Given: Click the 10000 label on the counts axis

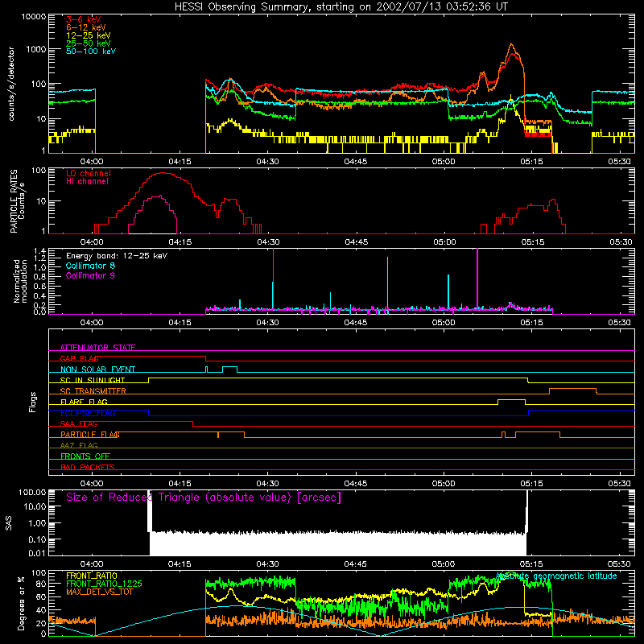Looking at the screenshot, I should tap(33, 16).
